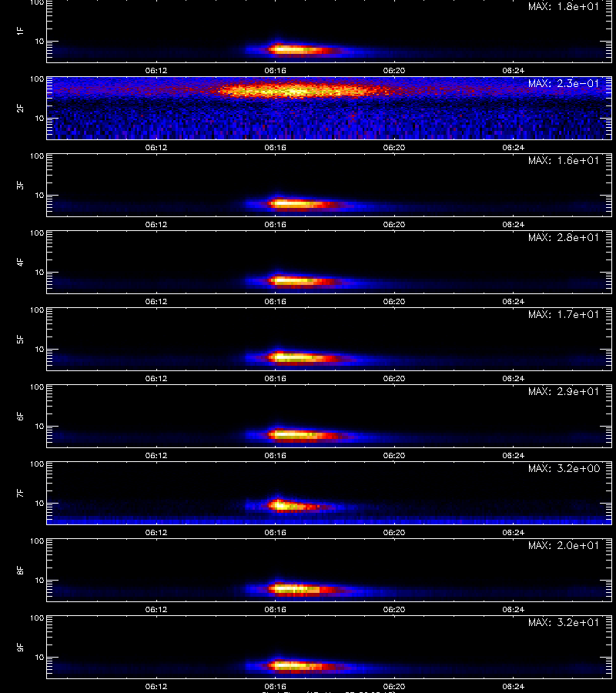This screenshot has height=693, width=616.
Task: Select the MAX: 1.6e+01 annotation
Action: (564, 160)
